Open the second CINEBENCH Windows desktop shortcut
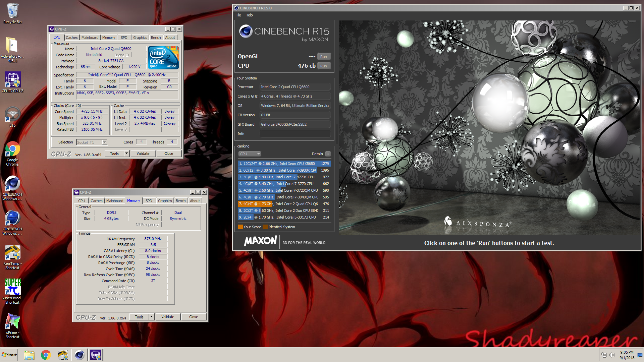The image size is (644, 362). (x=12, y=223)
